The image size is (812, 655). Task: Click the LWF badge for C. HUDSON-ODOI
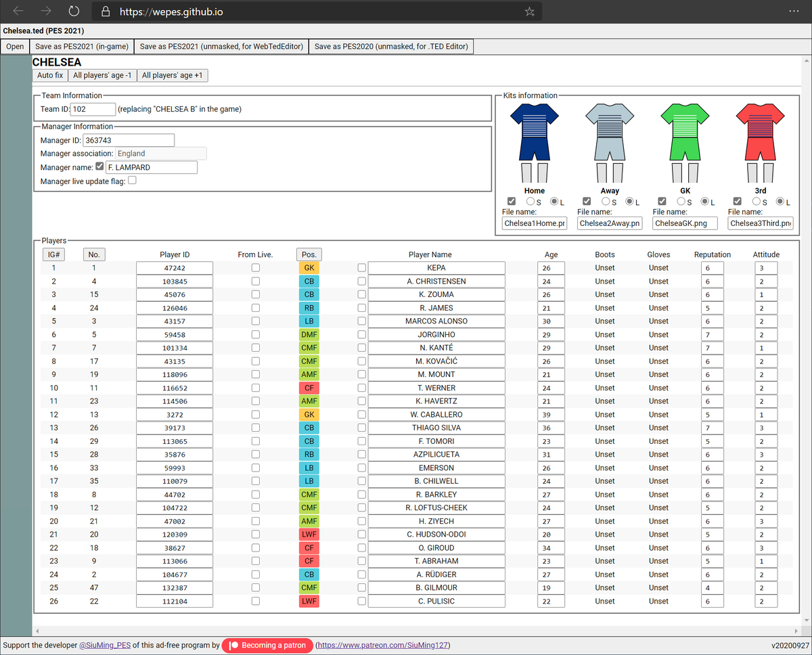[309, 535]
